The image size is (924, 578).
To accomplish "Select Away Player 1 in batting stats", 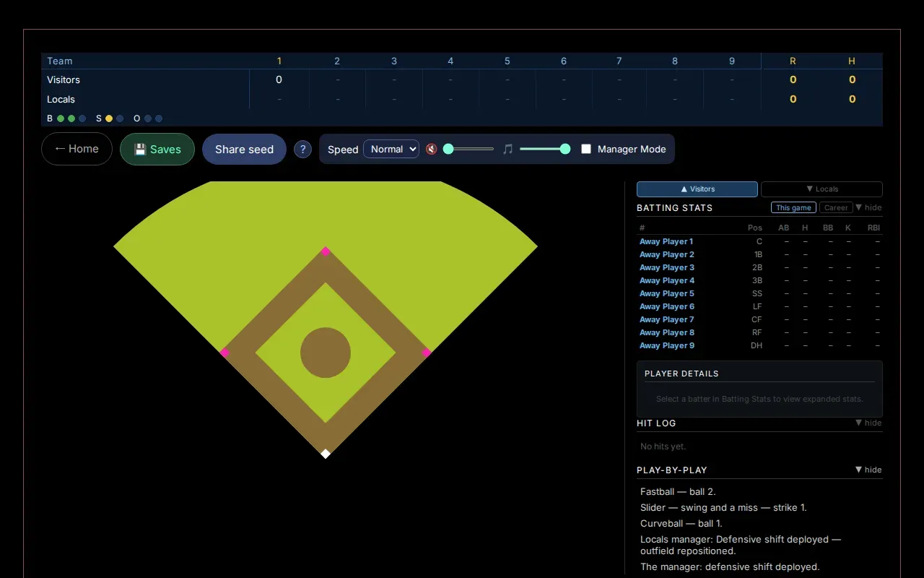I will click(x=666, y=241).
